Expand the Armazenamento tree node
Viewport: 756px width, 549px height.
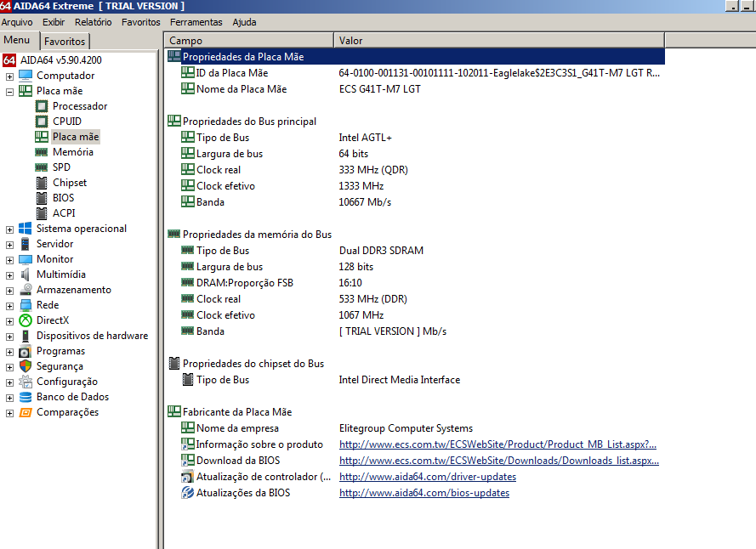tap(9, 291)
